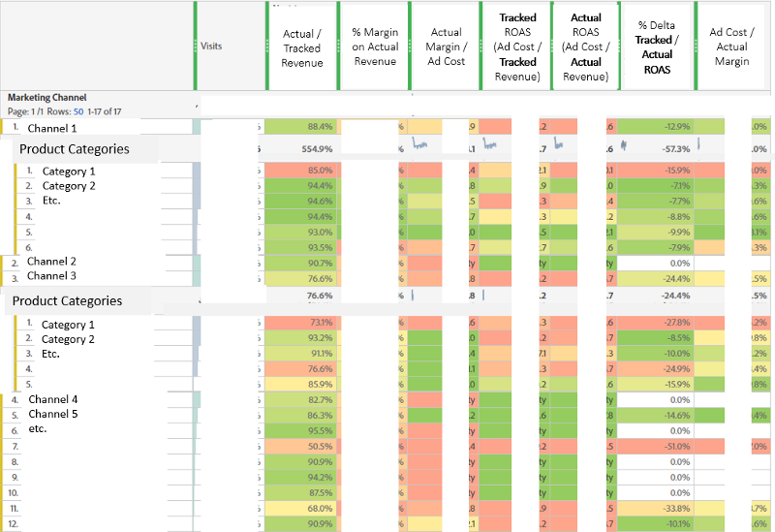Click the -24.9% delta cell

click(655, 369)
